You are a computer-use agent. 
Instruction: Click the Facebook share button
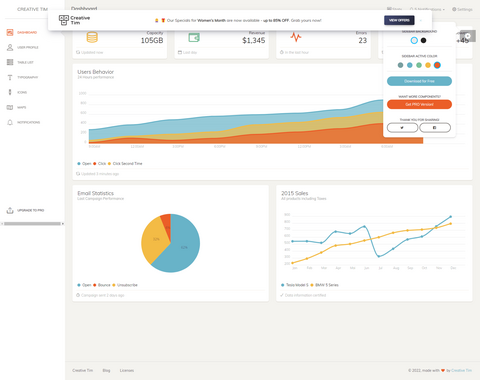click(x=435, y=128)
